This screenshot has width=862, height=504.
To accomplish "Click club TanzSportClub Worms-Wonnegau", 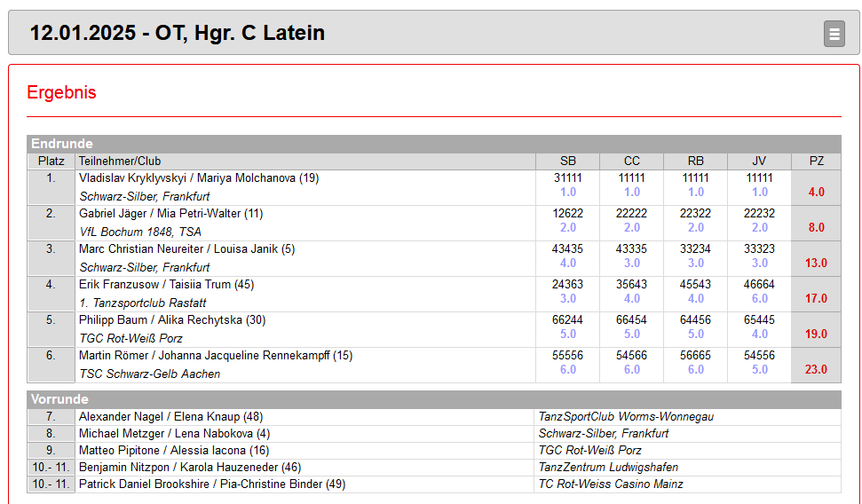I will [626, 417].
